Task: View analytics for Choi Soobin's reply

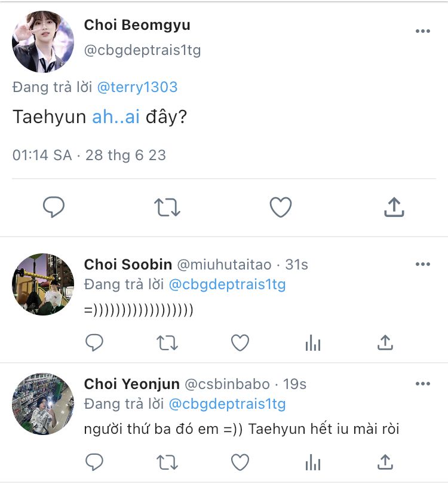Action: 313,342
